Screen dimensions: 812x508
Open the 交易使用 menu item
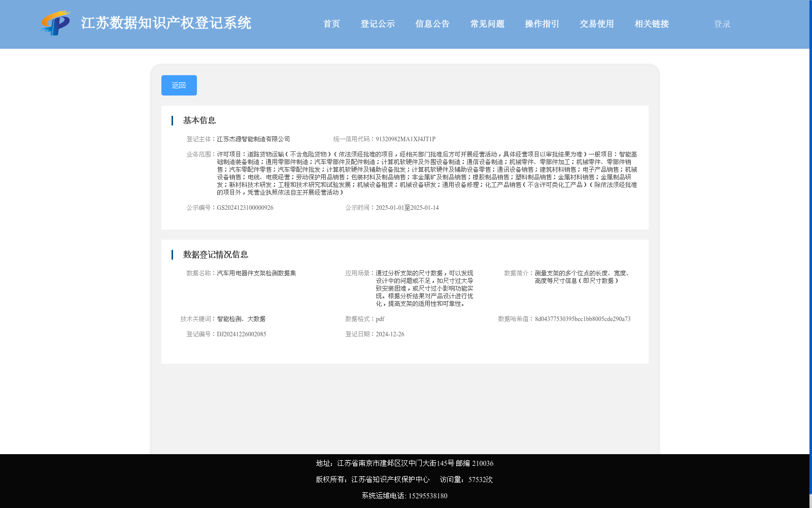tap(597, 24)
